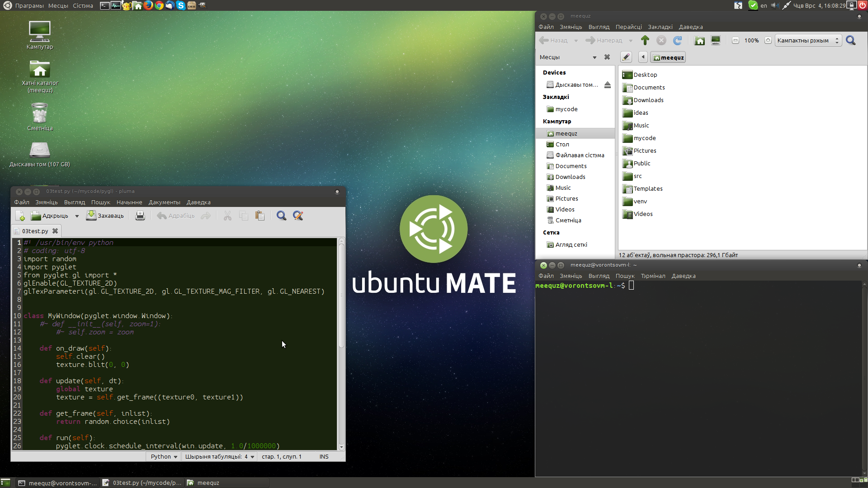The width and height of the screenshot is (868, 488).
Task: Open the keyboard layout en indicator
Action: pyautogui.click(x=764, y=5)
